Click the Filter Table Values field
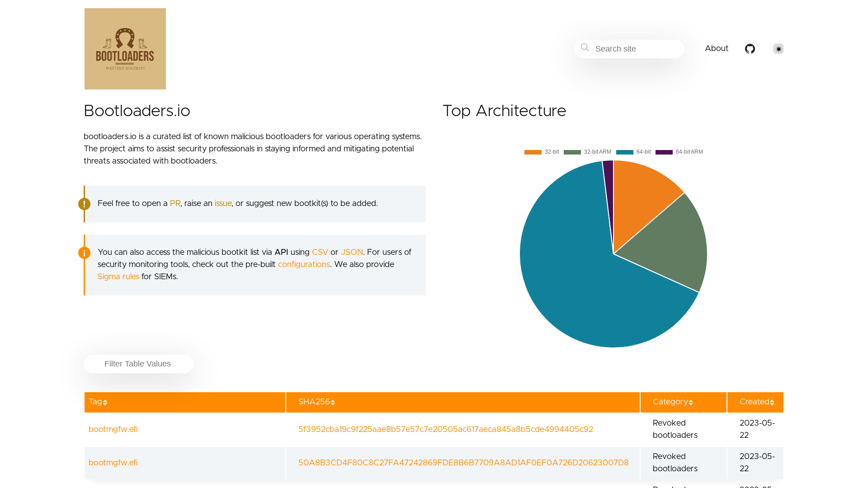Image resolution: width=868 pixels, height=488 pixels. pyautogui.click(x=138, y=364)
